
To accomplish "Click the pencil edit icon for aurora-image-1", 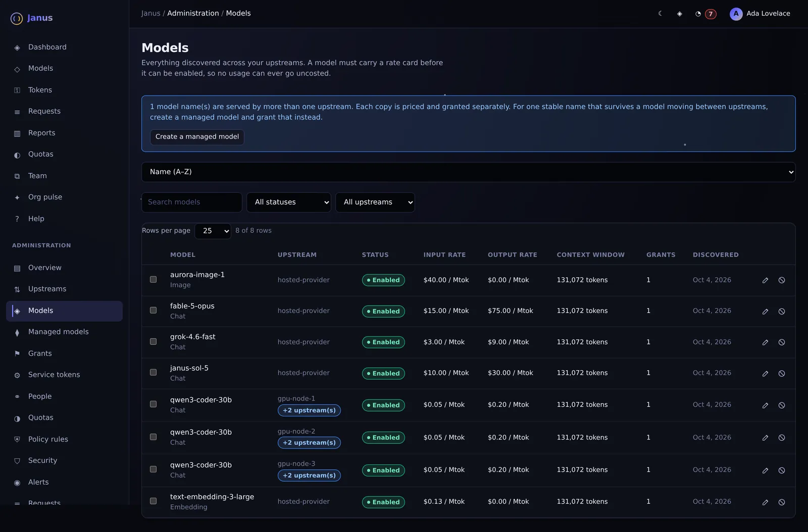I will [x=765, y=280].
